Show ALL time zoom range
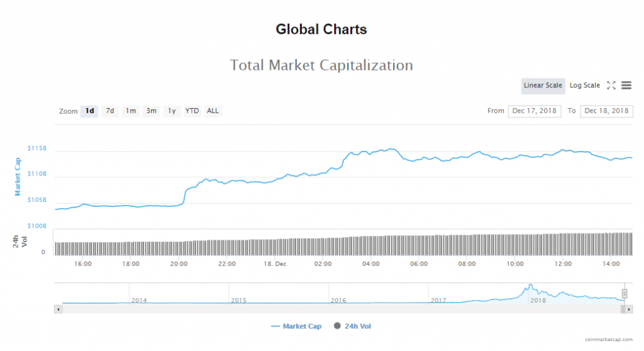The height and width of the screenshot is (351, 644). (213, 111)
